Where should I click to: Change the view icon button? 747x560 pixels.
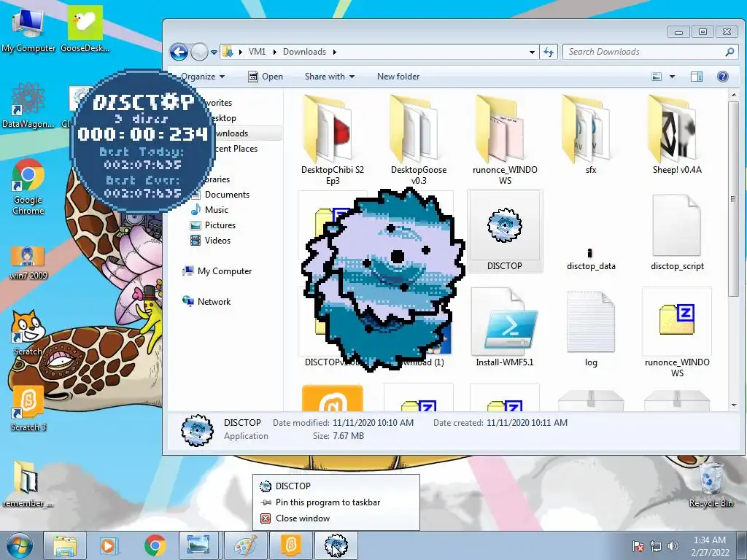(x=657, y=76)
